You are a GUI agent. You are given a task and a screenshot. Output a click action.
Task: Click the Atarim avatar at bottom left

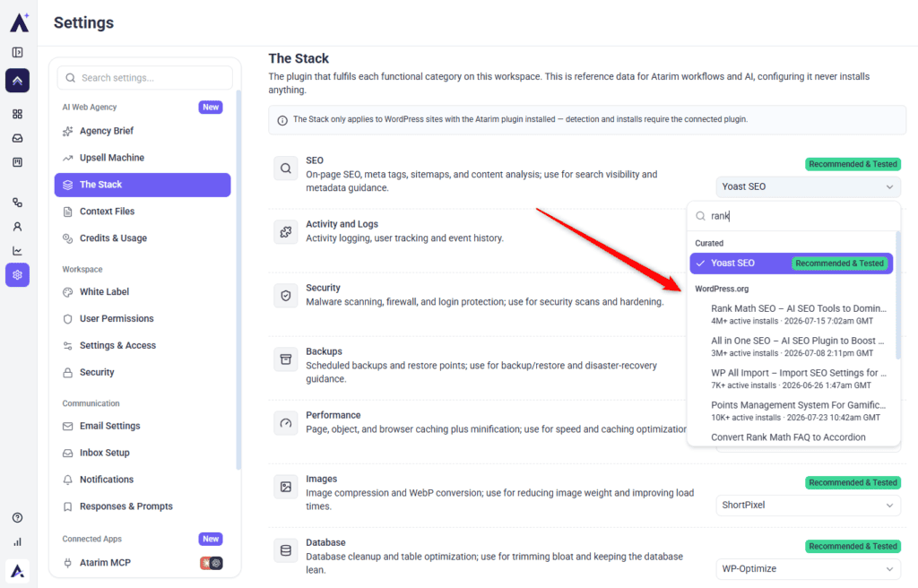pyautogui.click(x=18, y=571)
